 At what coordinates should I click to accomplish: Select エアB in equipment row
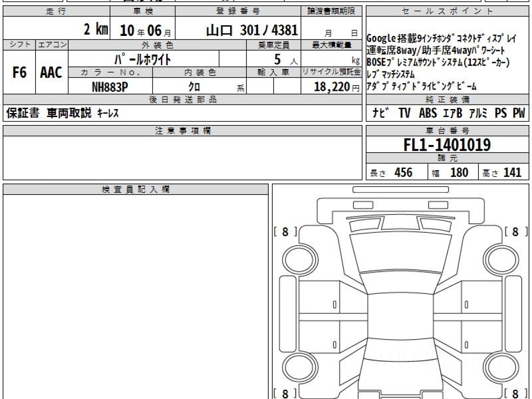pos(452,113)
